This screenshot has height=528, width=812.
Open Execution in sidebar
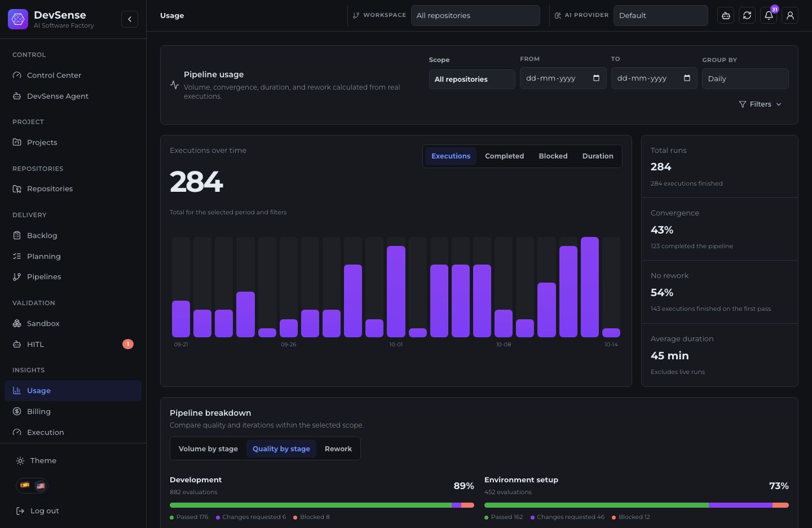pos(73,432)
